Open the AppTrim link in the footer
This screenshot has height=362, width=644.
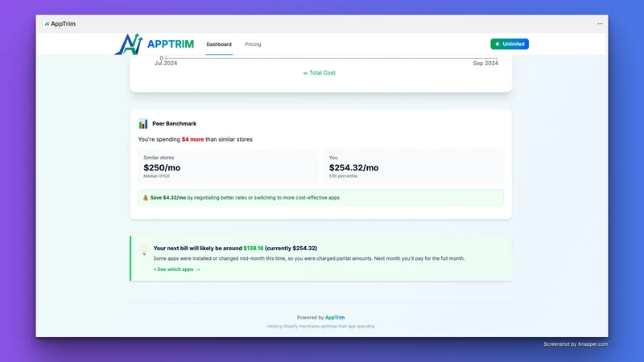pos(335,318)
